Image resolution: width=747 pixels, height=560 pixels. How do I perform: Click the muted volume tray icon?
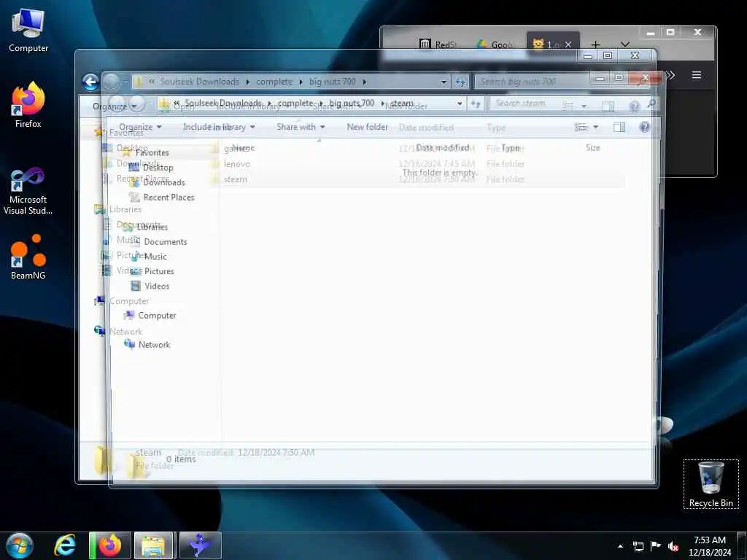pyautogui.click(x=673, y=546)
